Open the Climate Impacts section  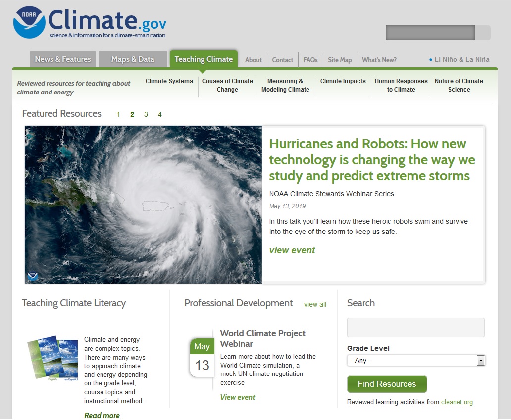point(343,81)
